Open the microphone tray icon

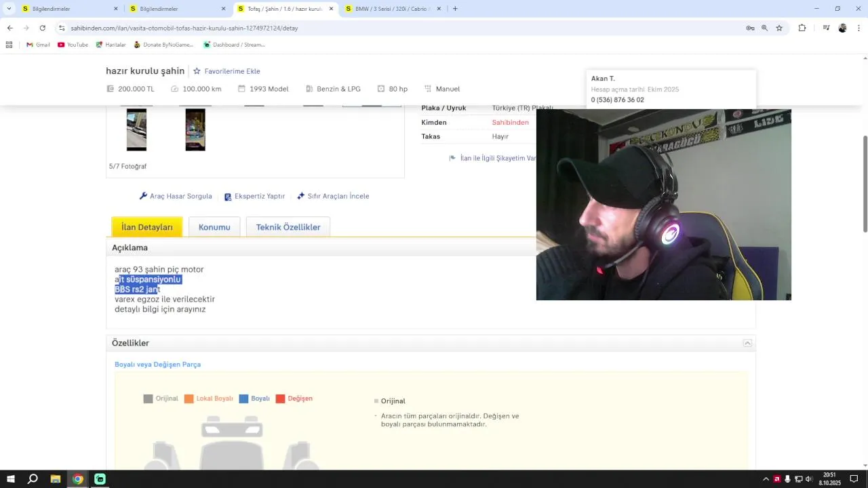788,479
